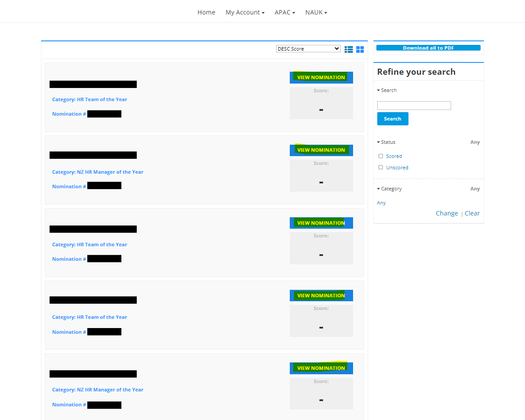525x420 pixels.
Task: View nomination for first HR Team entry
Action: pyautogui.click(x=321, y=77)
